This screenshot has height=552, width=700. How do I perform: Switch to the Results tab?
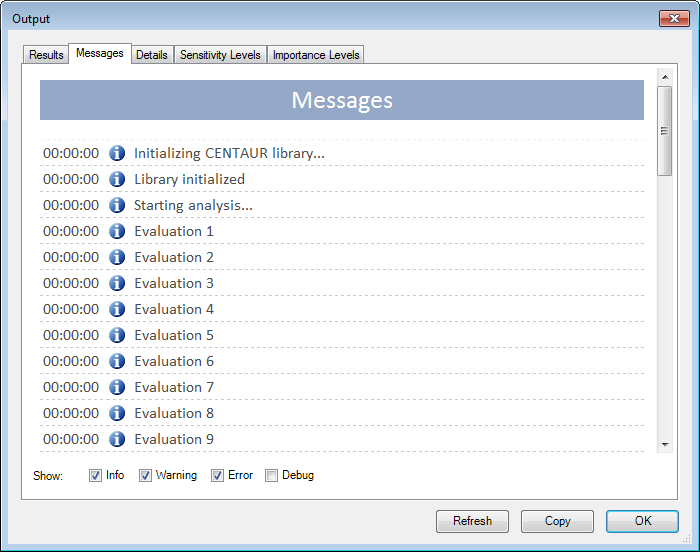[46, 55]
